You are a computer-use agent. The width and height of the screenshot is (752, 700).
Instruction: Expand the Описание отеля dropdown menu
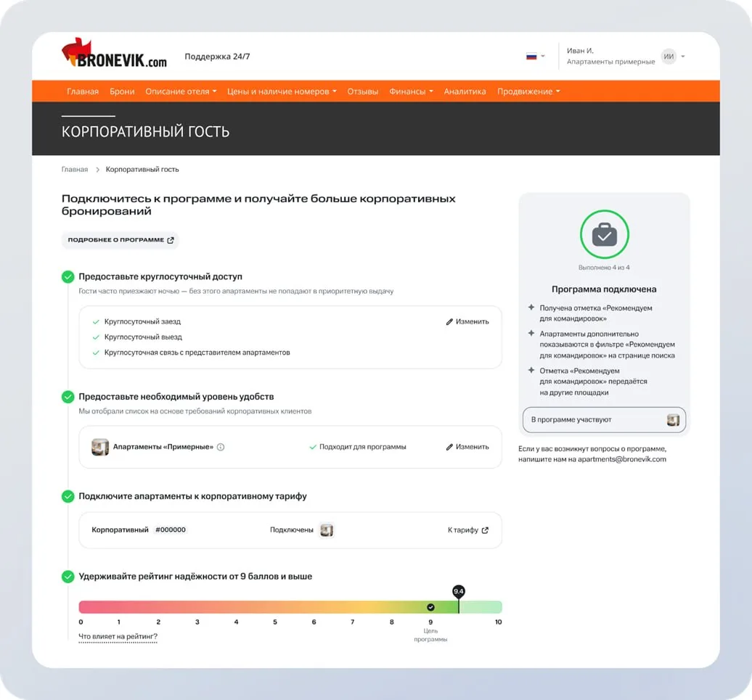pyautogui.click(x=181, y=91)
